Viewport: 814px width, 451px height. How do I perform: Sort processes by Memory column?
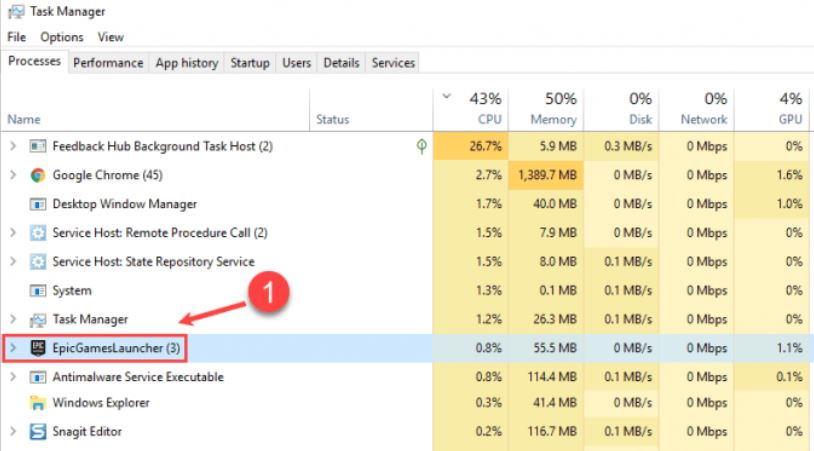553,109
